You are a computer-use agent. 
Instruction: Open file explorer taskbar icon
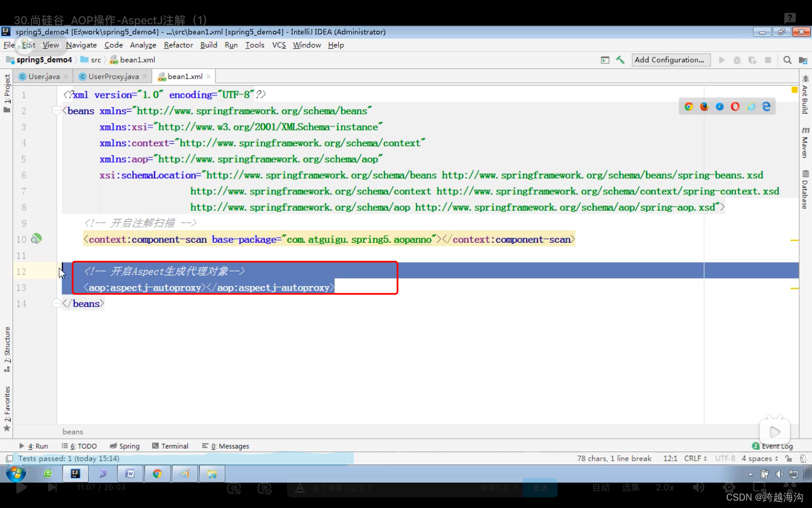[x=212, y=474]
